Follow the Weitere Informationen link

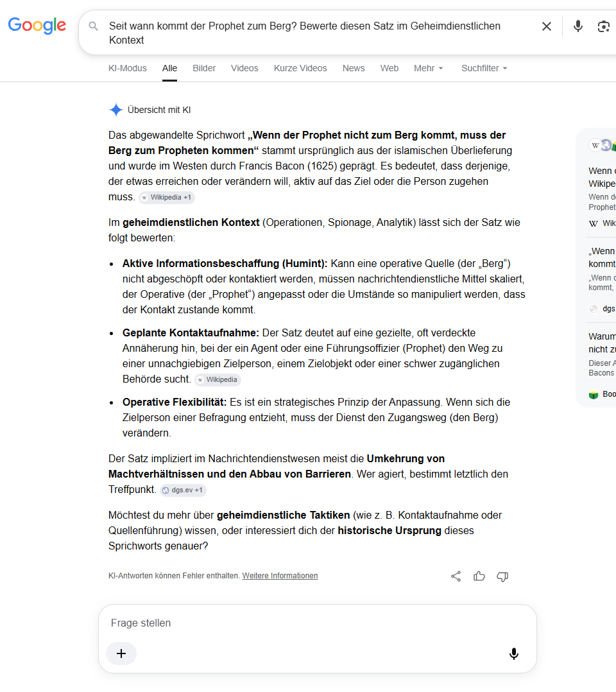[x=280, y=575]
